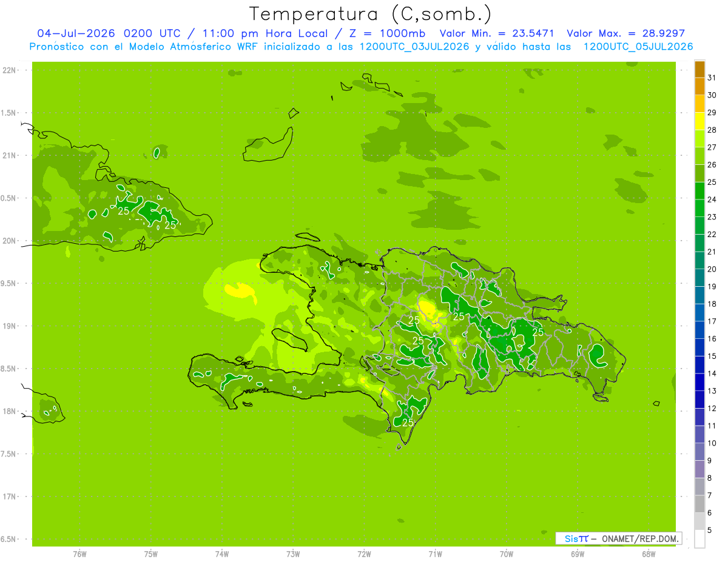Click color scale value "9"
This screenshot has width=728, height=562.
click(x=710, y=461)
